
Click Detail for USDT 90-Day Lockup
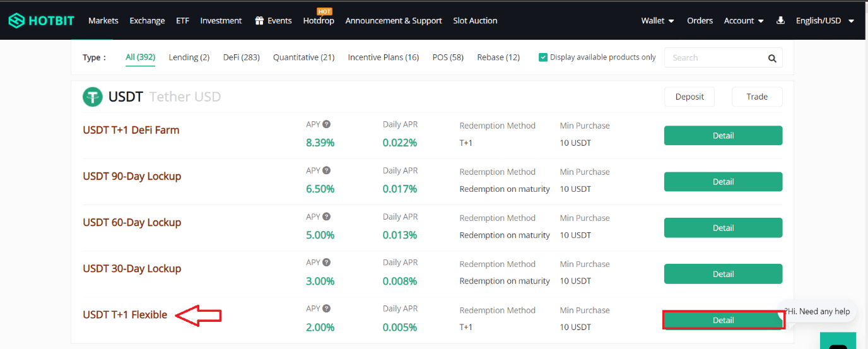click(724, 181)
